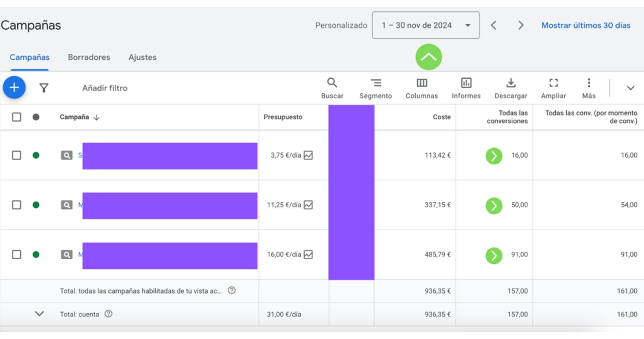Viewport: 644px width, 339px height.
Task: Collapse toolbar with chevron right of Más
Action: point(630,88)
